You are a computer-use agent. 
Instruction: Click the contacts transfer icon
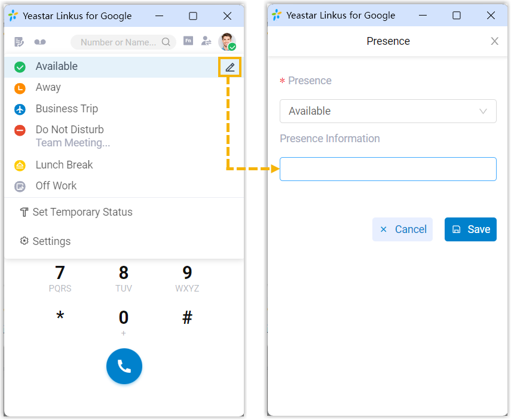206,41
